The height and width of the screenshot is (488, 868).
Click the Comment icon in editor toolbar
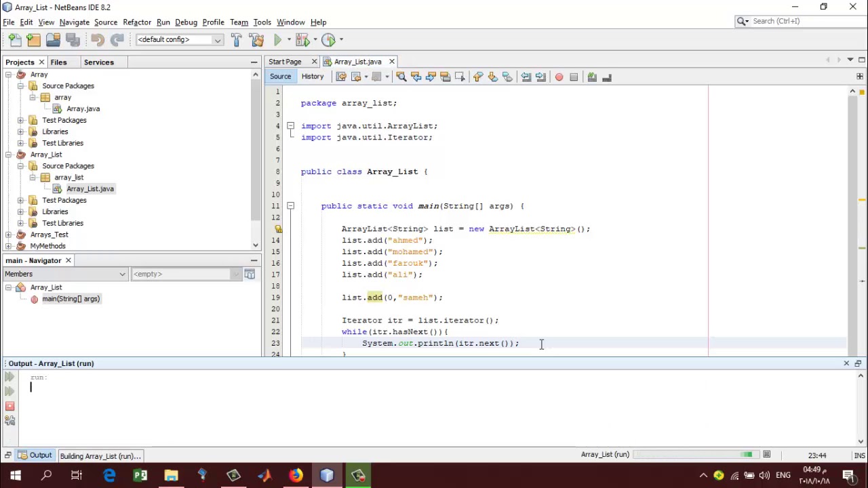[592, 77]
